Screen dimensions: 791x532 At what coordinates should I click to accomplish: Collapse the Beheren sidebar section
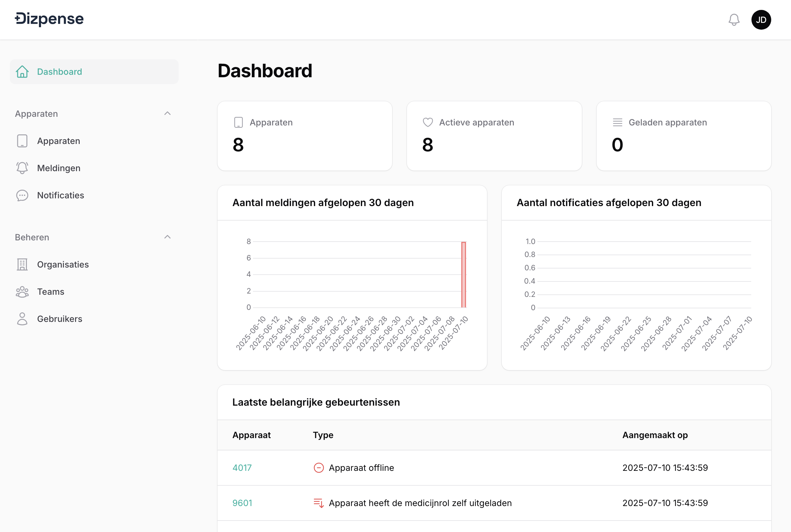pyautogui.click(x=167, y=237)
